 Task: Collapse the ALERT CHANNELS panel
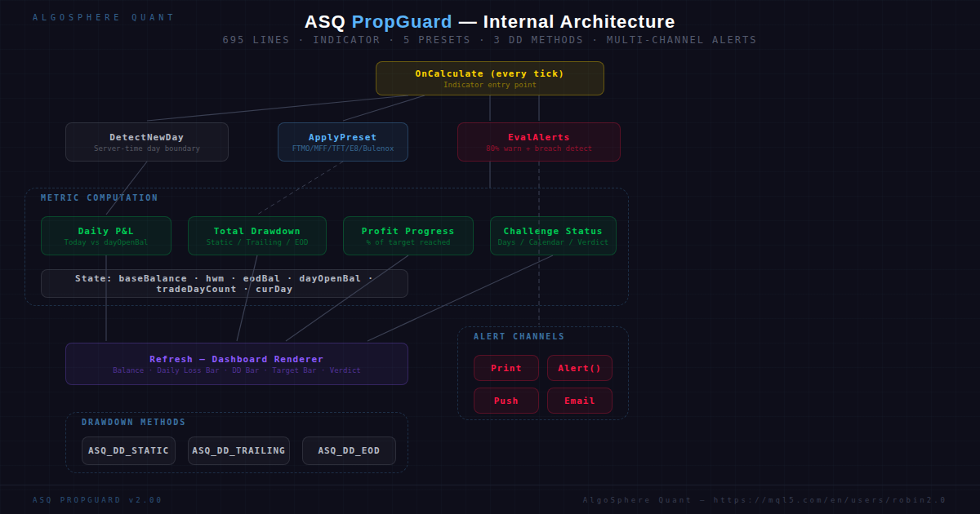(517, 336)
